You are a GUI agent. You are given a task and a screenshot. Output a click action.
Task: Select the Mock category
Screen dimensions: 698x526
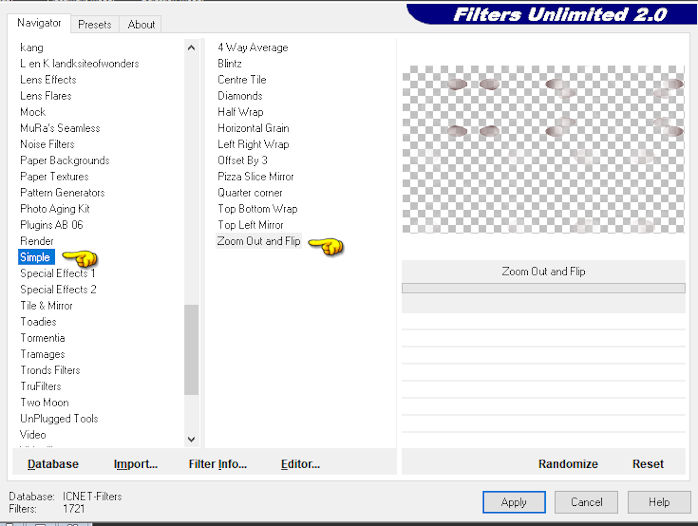[33, 112]
